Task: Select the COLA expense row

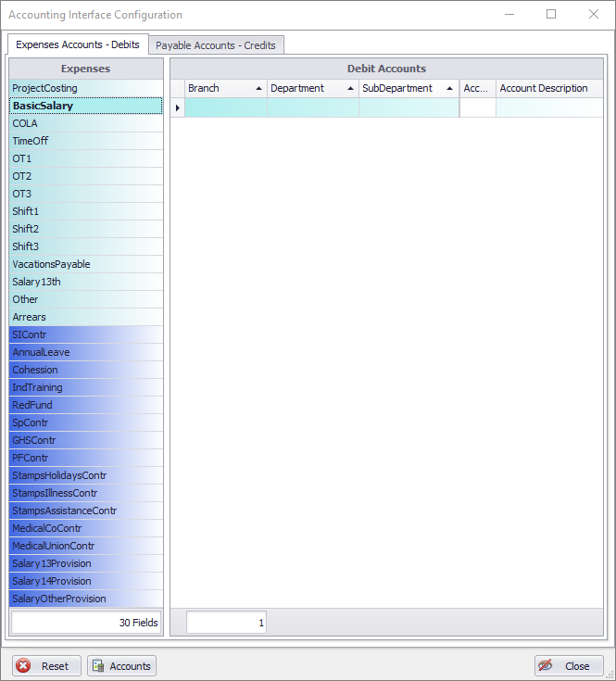Action: (x=86, y=123)
